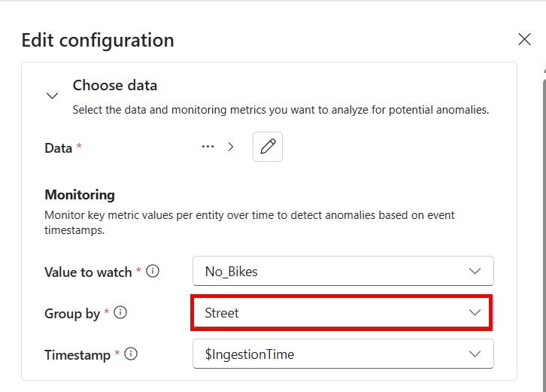Click the right chevron after the ellipsis

tap(231, 147)
